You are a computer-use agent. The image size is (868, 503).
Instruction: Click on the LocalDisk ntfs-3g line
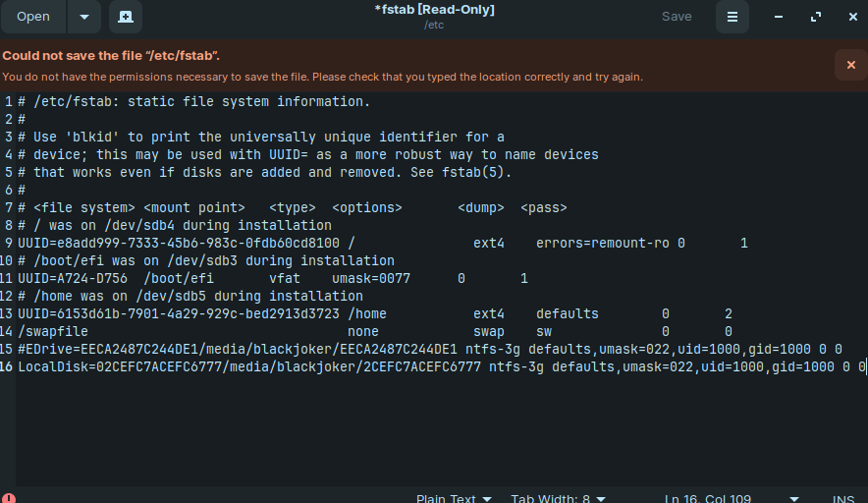441,366
